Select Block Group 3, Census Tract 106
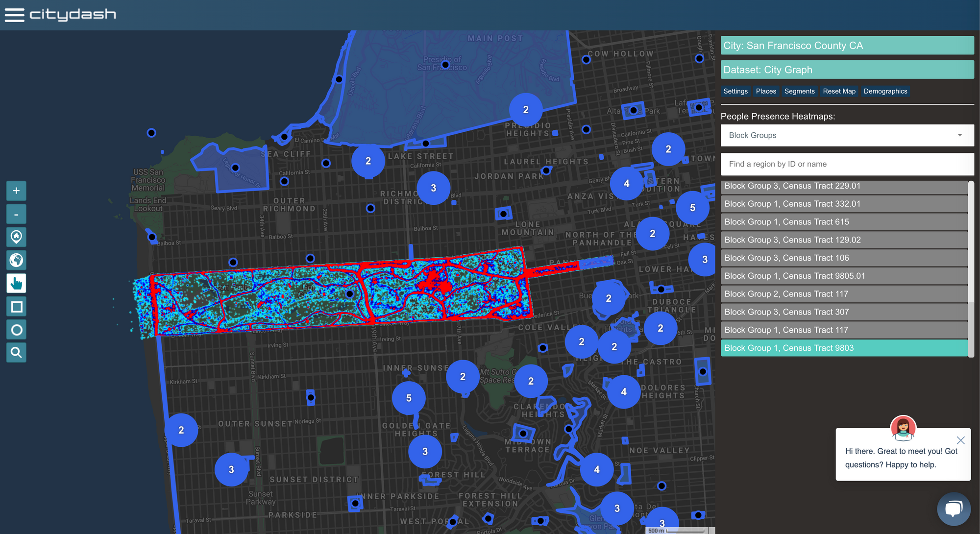The width and height of the screenshot is (980, 534). click(x=844, y=258)
